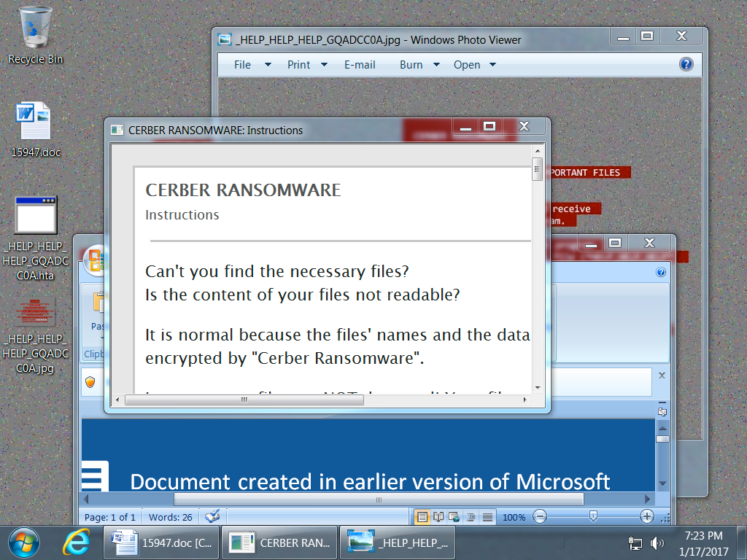This screenshot has height=560, width=747.
Task: Maximize the Word document window
Action: (615, 244)
